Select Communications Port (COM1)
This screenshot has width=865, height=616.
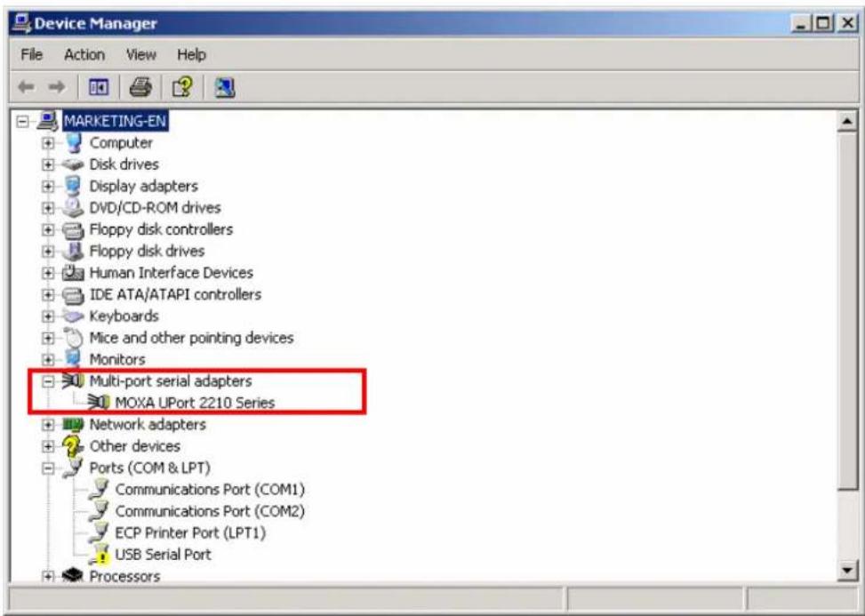tap(210, 489)
